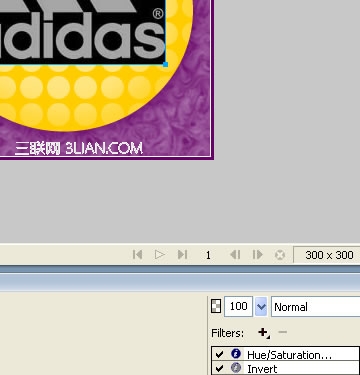This screenshot has height=375, width=360.
Task: Advance to the next frame
Action: [x=258, y=255]
